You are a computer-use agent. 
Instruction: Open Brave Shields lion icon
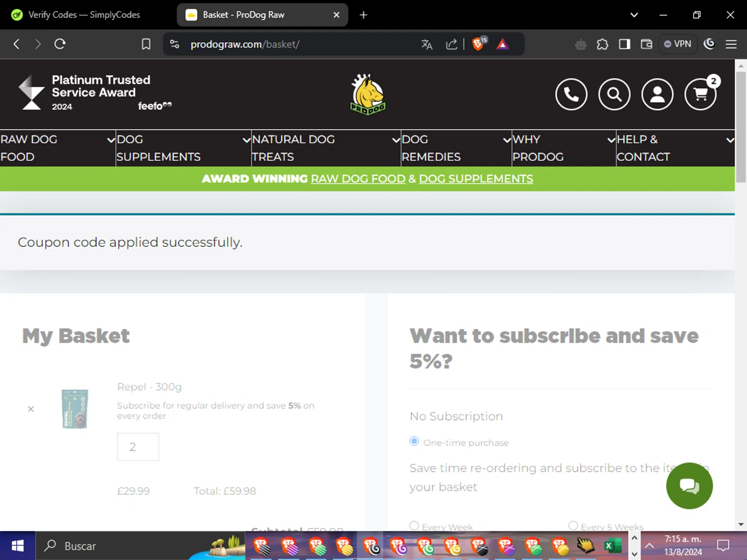click(478, 44)
